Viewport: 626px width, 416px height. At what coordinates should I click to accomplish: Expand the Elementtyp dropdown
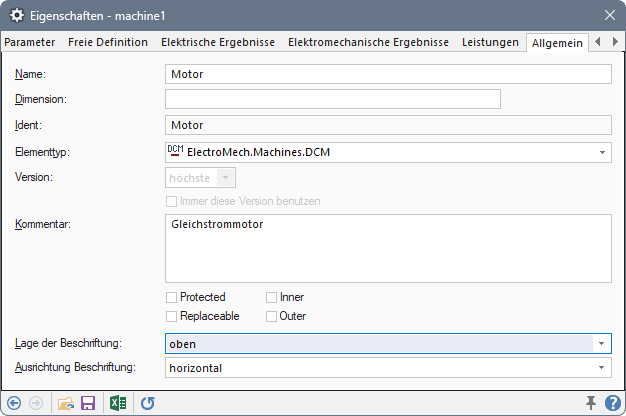click(603, 152)
